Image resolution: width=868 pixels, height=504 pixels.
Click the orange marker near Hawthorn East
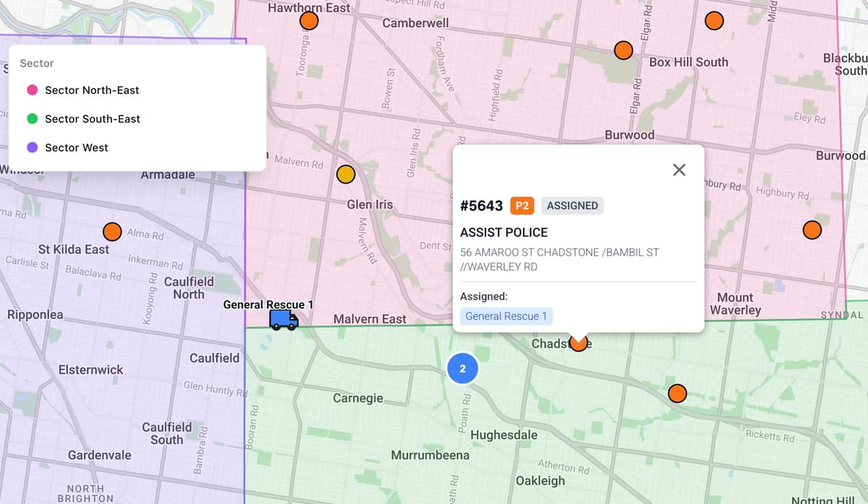309,21
